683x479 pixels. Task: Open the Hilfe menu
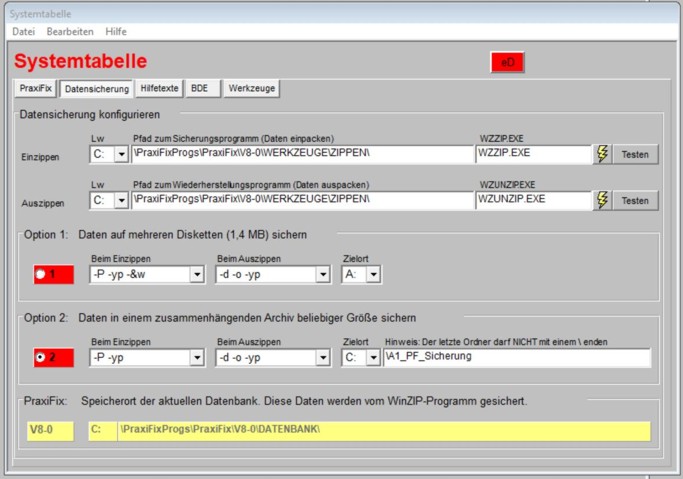(116, 32)
